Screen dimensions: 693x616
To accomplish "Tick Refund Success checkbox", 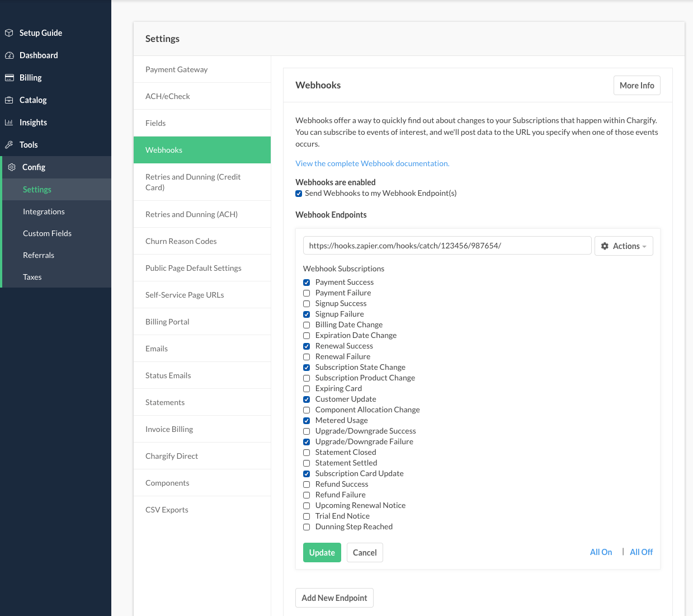I will coord(307,485).
